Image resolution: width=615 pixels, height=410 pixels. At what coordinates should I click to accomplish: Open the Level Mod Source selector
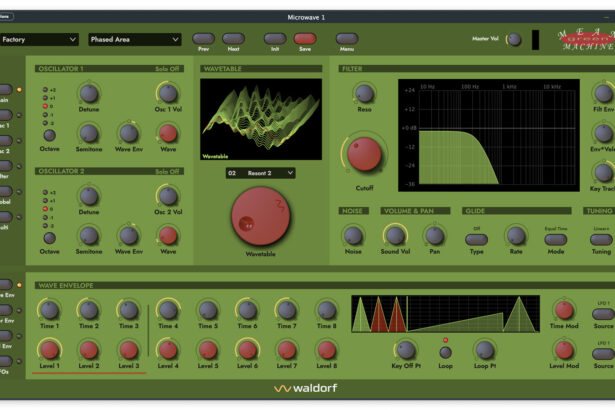pos(603,354)
